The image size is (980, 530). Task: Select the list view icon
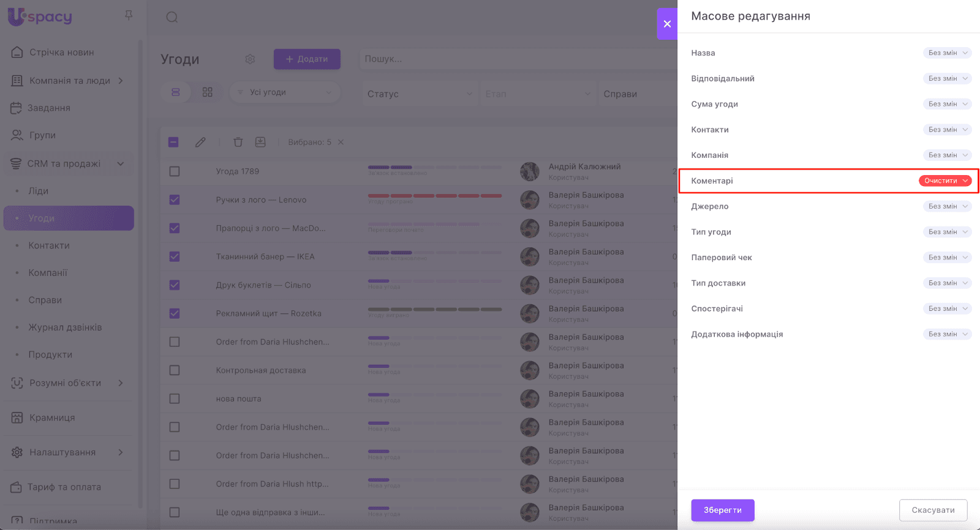coord(176,92)
